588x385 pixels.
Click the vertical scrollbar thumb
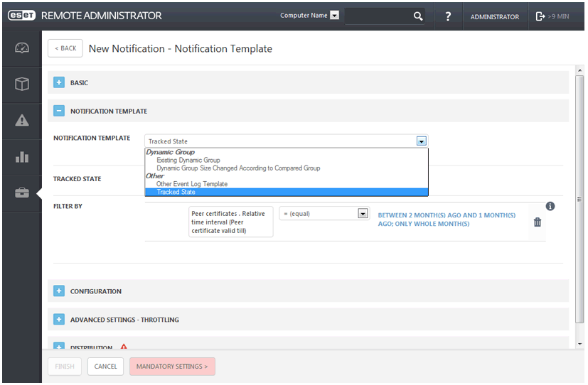point(579,198)
